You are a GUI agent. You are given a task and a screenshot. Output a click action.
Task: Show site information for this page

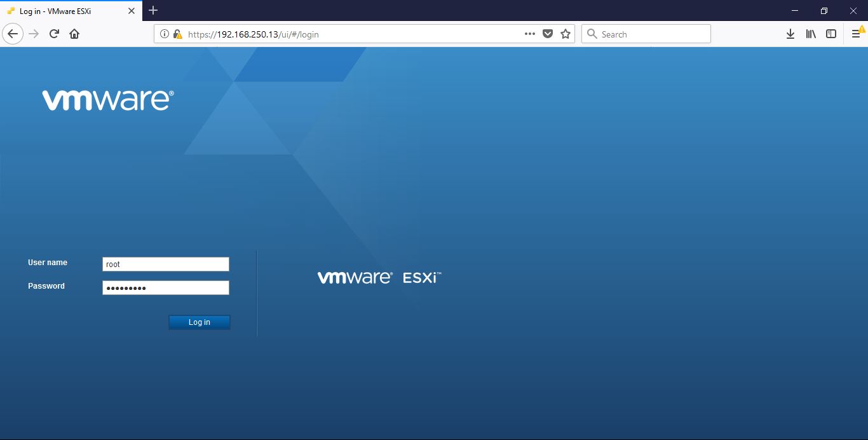point(164,34)
